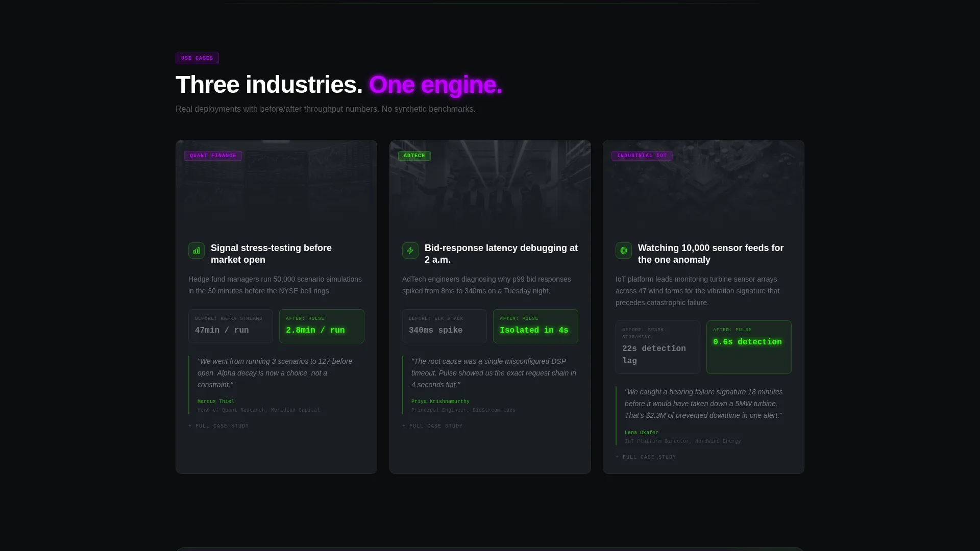980x551 pixels.
Task: Click the Hedge fund managers description paragraph
Action: tap(276, 285)
